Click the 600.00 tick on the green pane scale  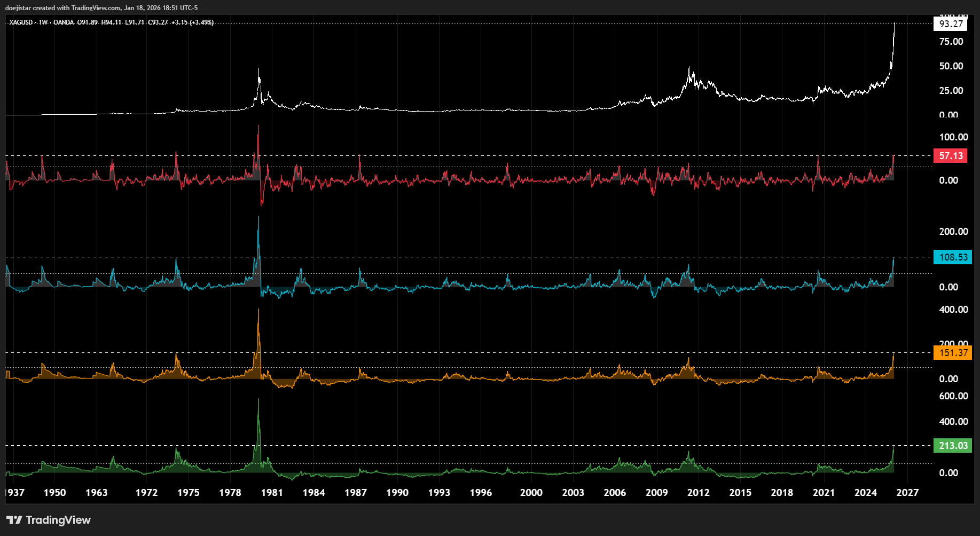click(953, 396)
